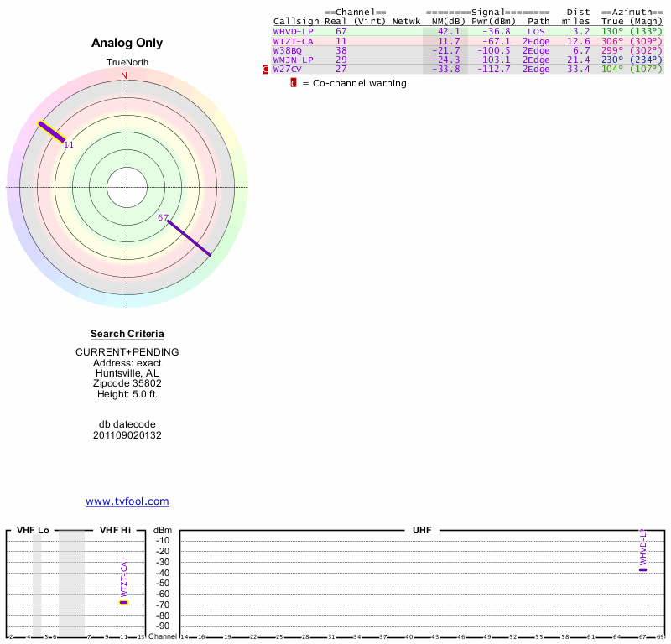671x644 pixels.
Task: Click the UHF band label
Action: pos(422,530)
